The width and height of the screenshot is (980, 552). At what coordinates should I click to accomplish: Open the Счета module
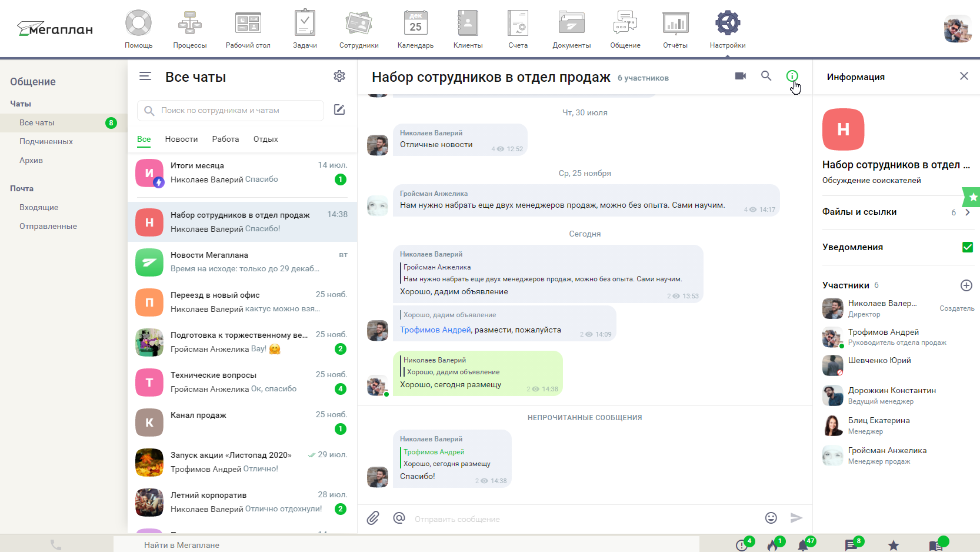click(518, 29)
